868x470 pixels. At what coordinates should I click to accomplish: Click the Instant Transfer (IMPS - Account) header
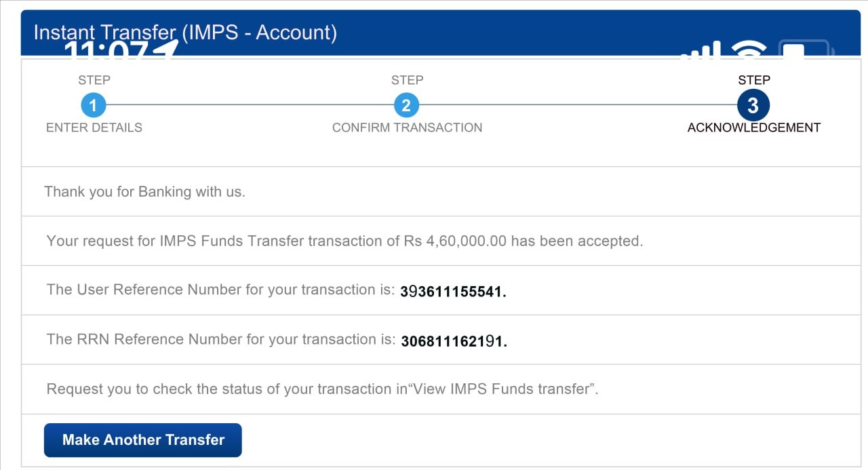(x=185, y=32)
